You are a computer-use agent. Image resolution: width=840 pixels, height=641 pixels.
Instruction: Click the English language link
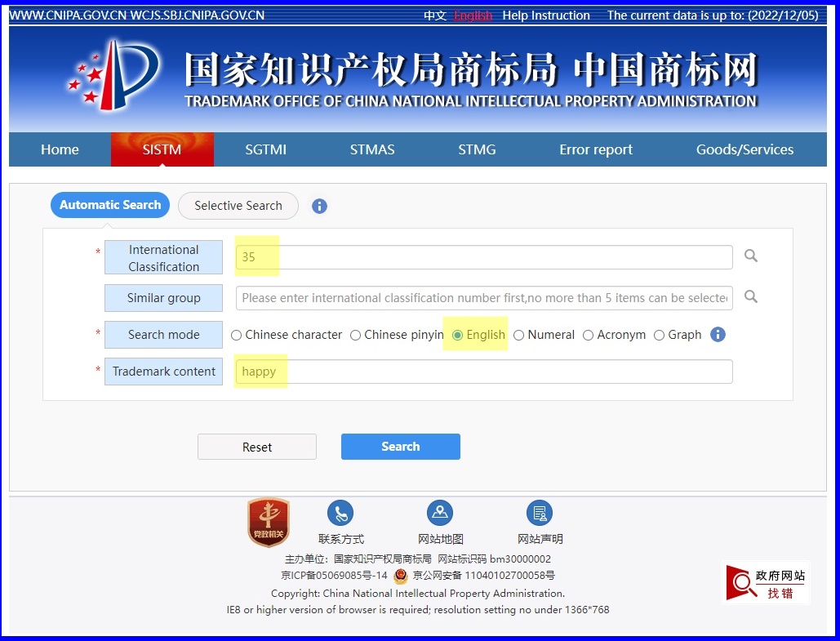point(473,16)
